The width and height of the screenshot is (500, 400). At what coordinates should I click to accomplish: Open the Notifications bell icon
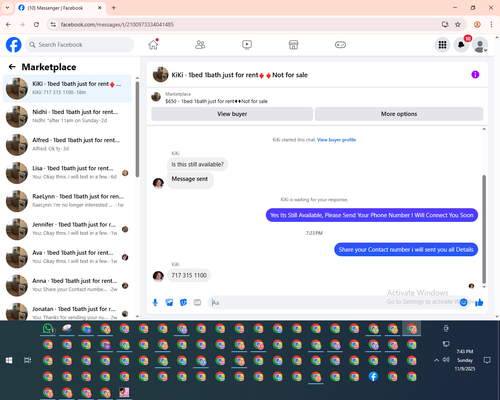tap(461, 45)
